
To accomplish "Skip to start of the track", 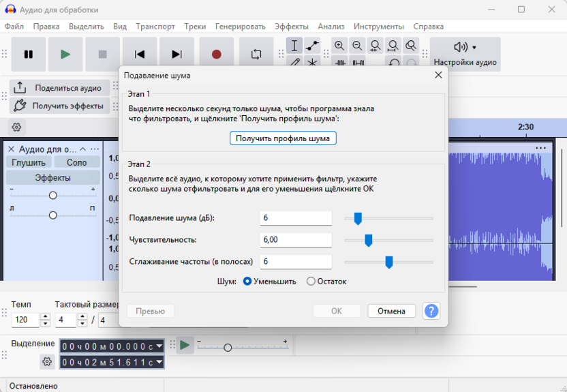I will pos(140,55).
